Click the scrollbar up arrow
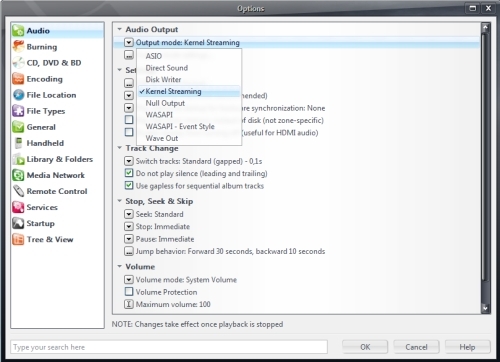Screen dimensions: 500x362 pyautogui.click(x=485, y=27)
